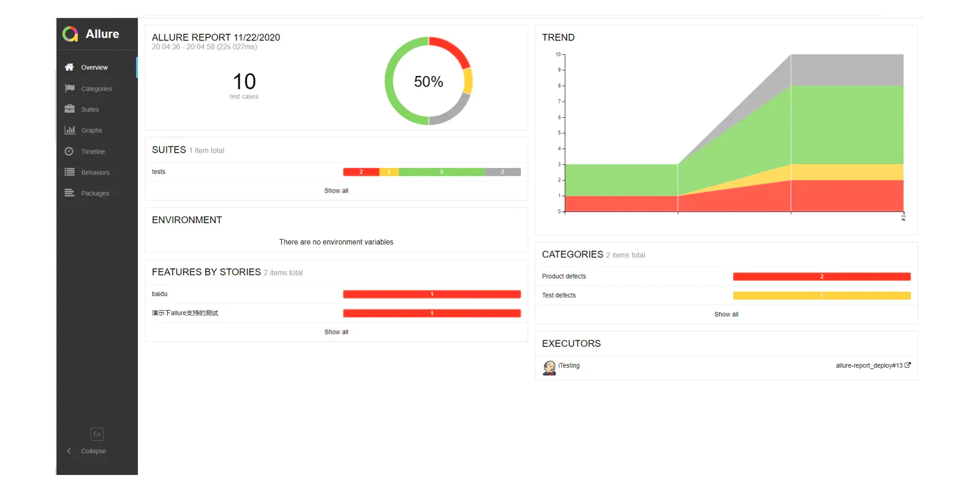Click Show all under Suites
Viewport: 980px width, 486px height.
[336, 191]
